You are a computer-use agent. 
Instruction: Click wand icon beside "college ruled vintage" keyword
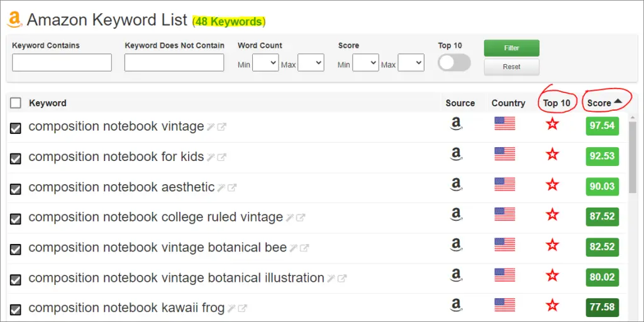(290, 218)
